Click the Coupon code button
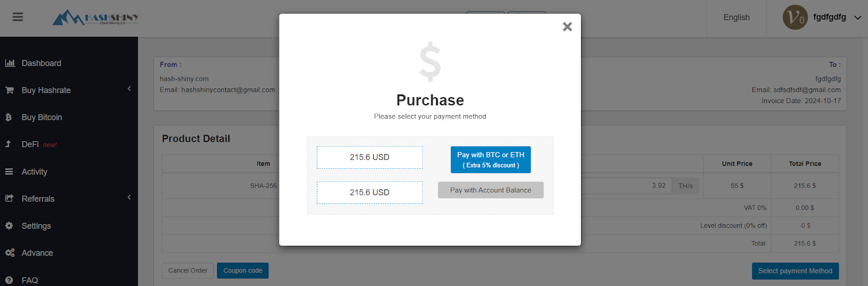This screenshot has width=868, height=286. click(x=242, y=270)
